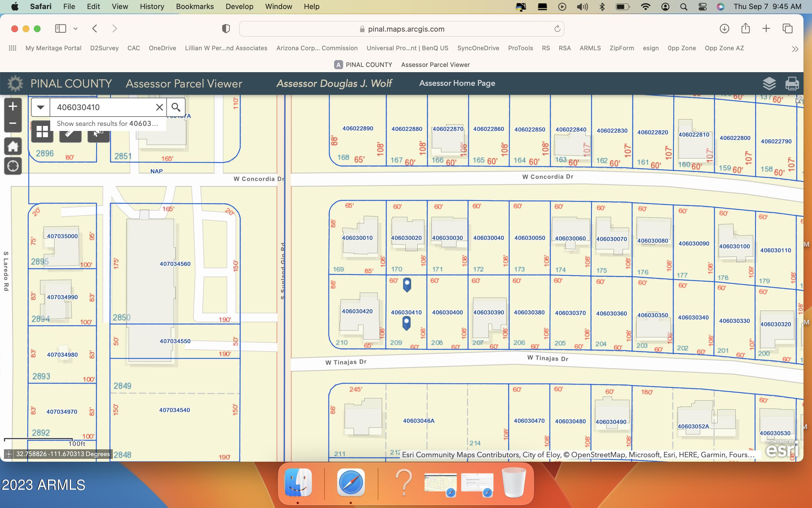Image resolution: width=812 pixels, height=508 pixels.
Task: Open the Opp Zone AZ bookmark
Action: coord(724,48)
